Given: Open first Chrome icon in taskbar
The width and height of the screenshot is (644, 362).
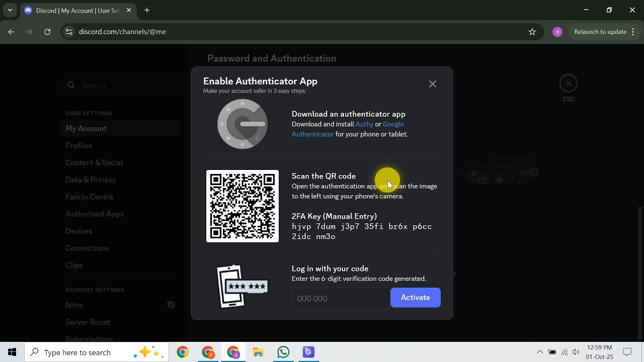Looking at the screenshot, I should click(183, 352).
